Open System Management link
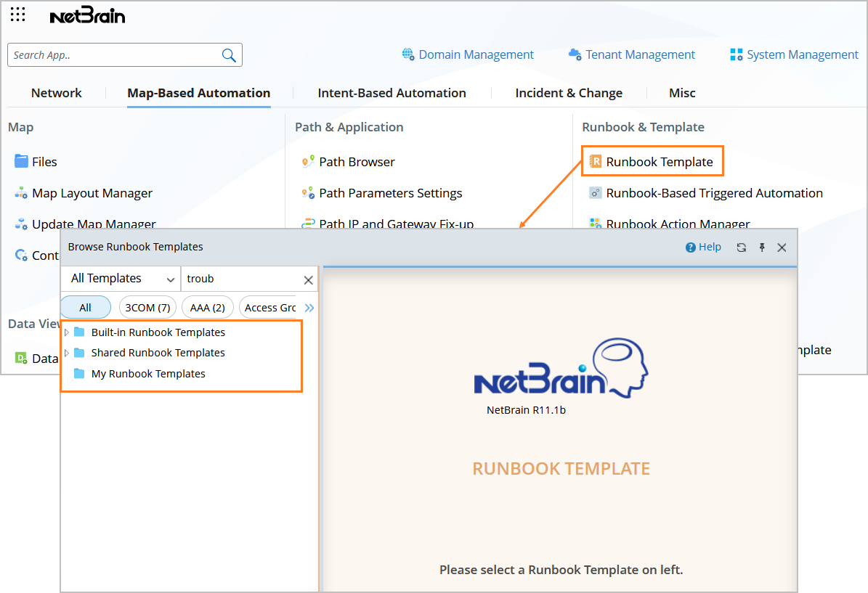Screen dimensions: 868x593 (x=794, y=54)
